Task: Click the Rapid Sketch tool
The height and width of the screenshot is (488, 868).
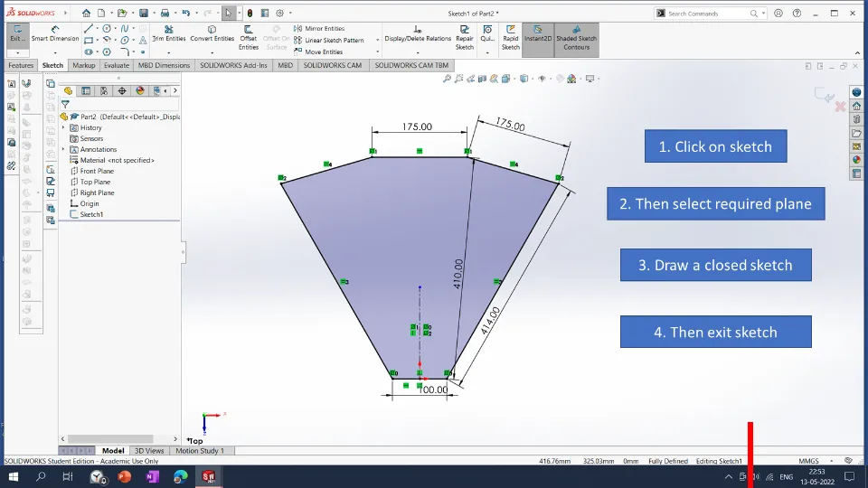Action: coord(510,38)
